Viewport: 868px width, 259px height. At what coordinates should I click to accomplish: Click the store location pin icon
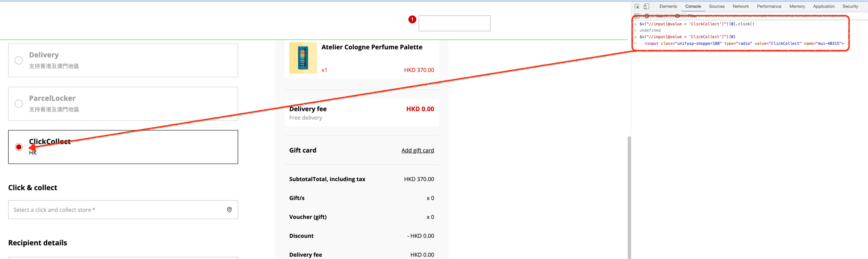[229, 210]
